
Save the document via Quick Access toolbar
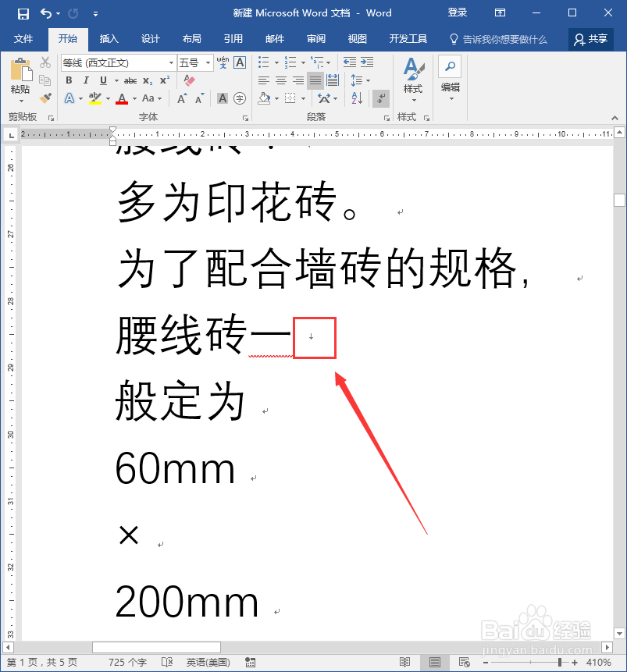[x=22, y=12]
